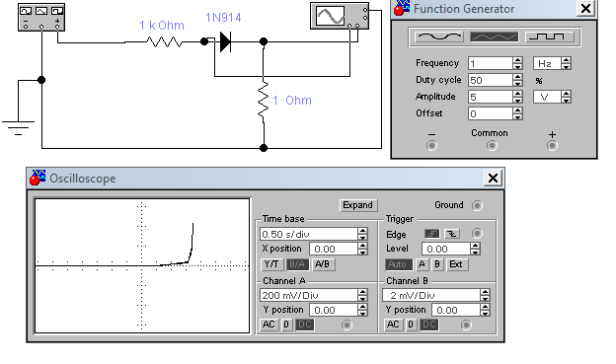Click the function generator component in circuit
The width and height of the screenshot is (616, 364).
click(x=41, y=18)
